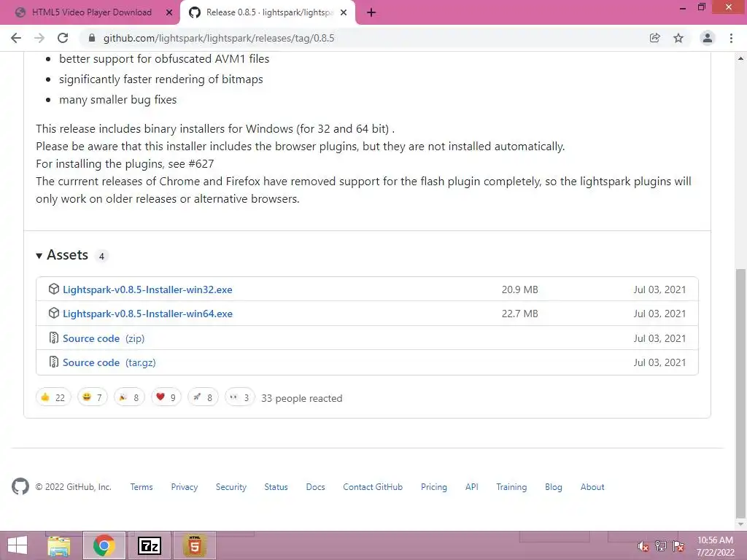Click the zip file icon beside Source code (zip)
Screen dimensions: 747x560
(54, 338)
